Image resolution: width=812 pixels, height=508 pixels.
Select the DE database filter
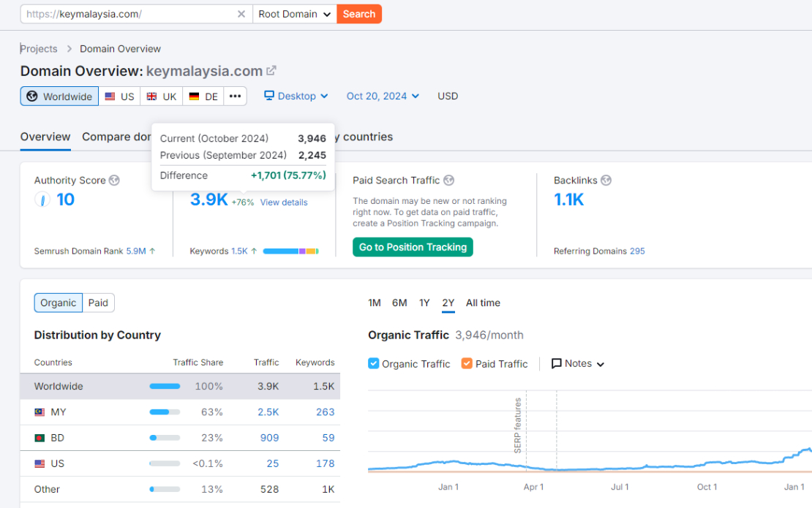pyautogui.click(x=203, y=96)
